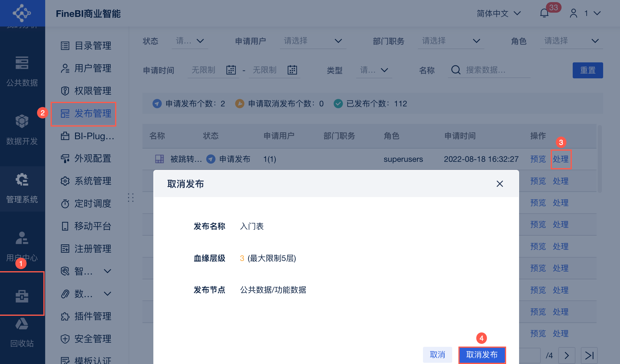Click the 取消发布 confirm button
Image resolution: width=620 pixels, height=364 pixels.
click(x=482, y=355)
